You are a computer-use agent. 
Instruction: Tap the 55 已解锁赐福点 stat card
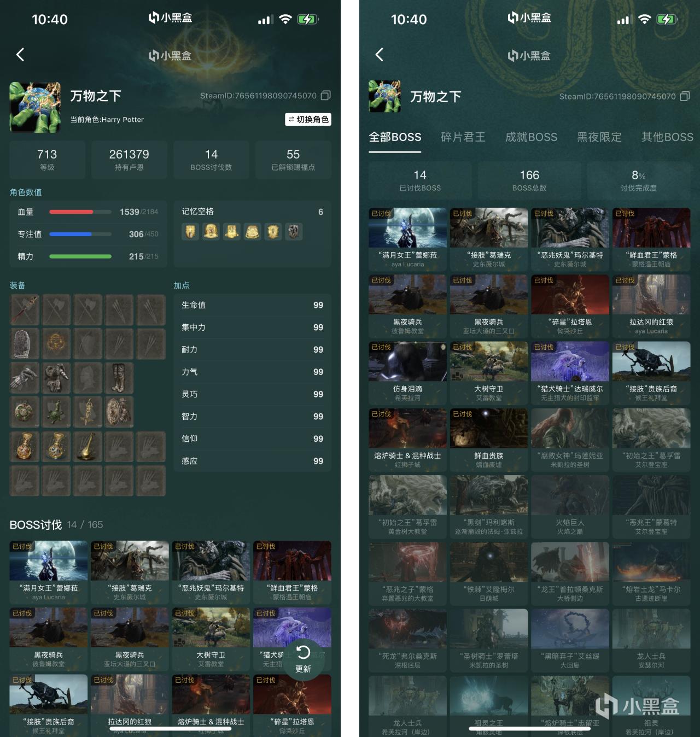pos(293,160)
